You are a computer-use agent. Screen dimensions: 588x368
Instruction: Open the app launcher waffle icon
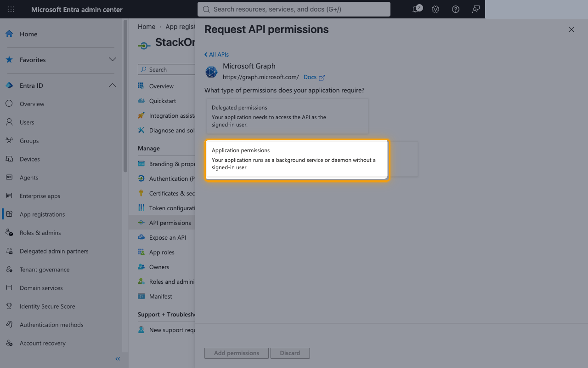[x=11, y=9]
